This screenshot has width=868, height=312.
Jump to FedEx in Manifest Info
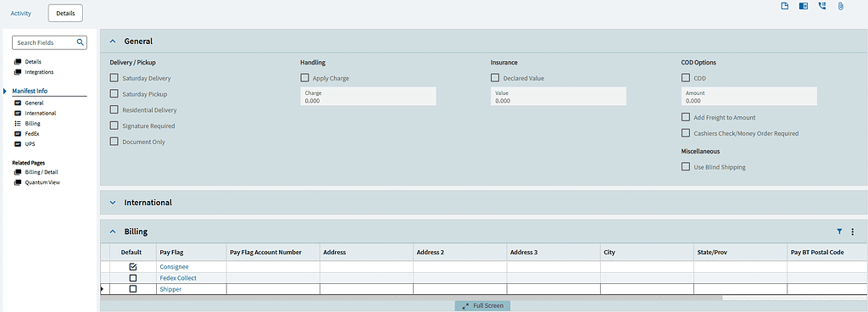[x=32, y=133]
